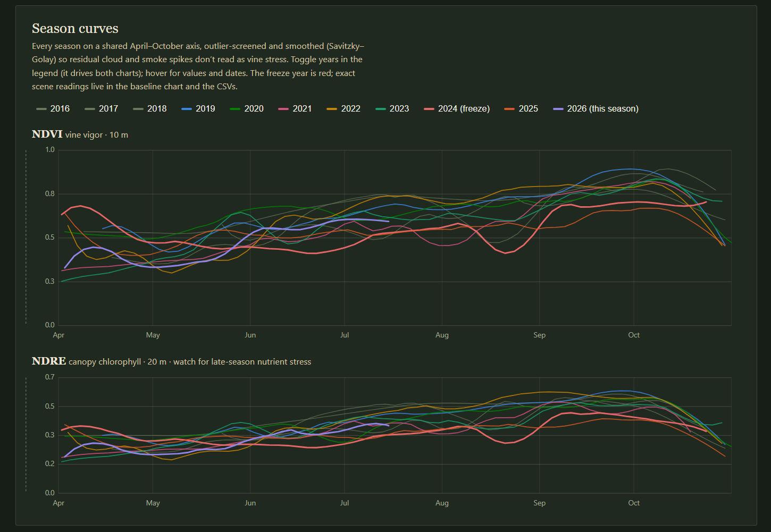Click the Sep tick on NDRE chart
The width and height of the screenshot is (771, 532).
[539, 503]
